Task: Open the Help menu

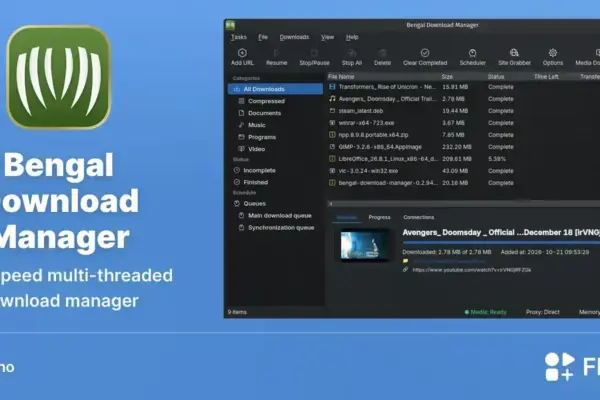Action: [352, 37]
